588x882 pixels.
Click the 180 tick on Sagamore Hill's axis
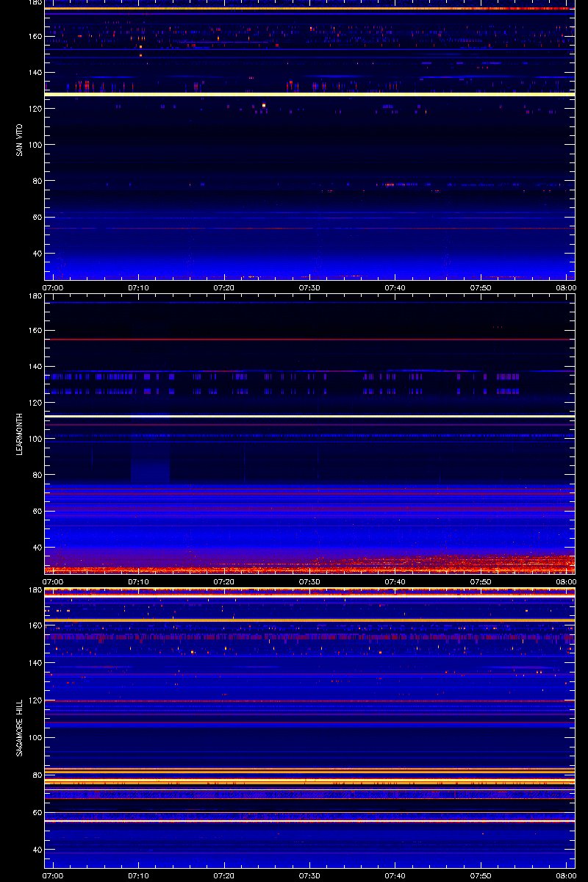(x=35, y=590)
